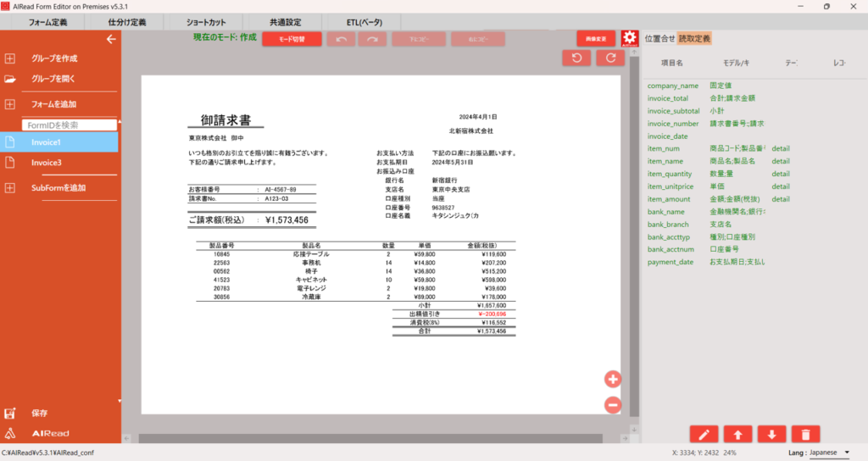Switch to the 位置合せ tab

(660, 38)
